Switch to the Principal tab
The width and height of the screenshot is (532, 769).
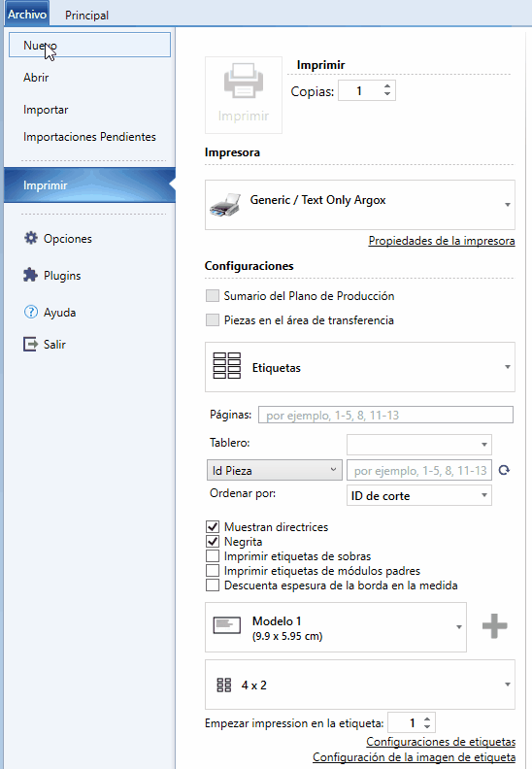(x=86, y=15)
